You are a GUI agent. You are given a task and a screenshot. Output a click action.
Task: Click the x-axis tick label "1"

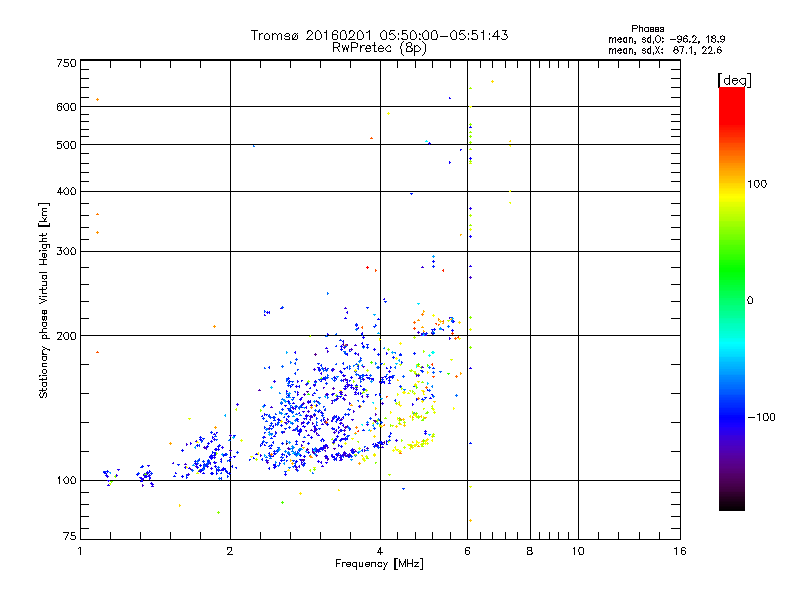click(x=80, y=551)
